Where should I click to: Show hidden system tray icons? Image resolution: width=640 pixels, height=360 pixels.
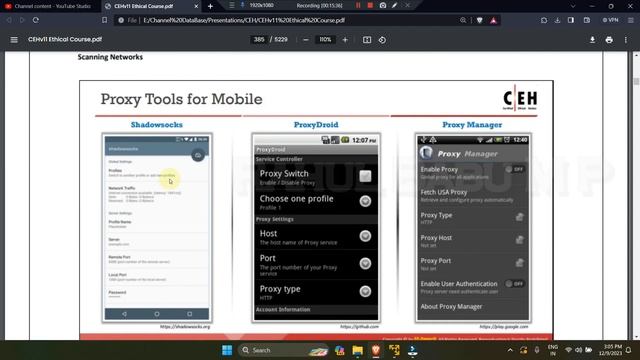point(510,350)
